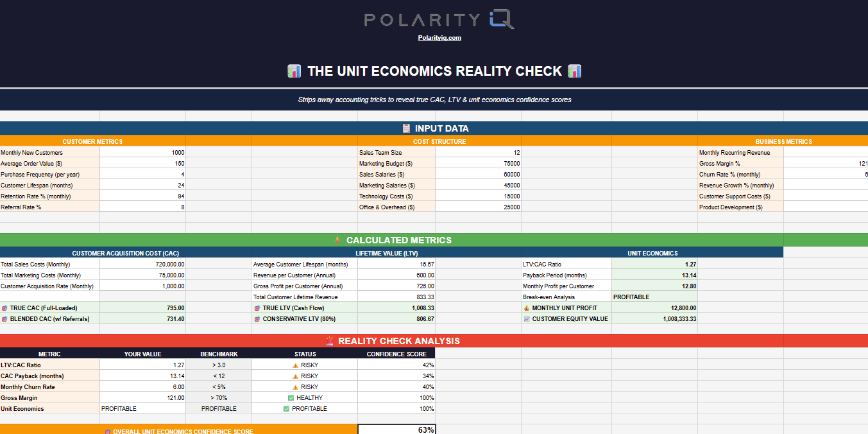Select the Marketing Budget ($) value cell
The height and width of the screenshot is (434, 868).
478,164
